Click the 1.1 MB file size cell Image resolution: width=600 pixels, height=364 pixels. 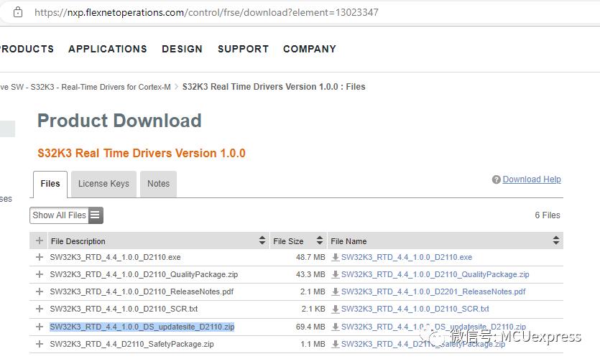(313, 344)
